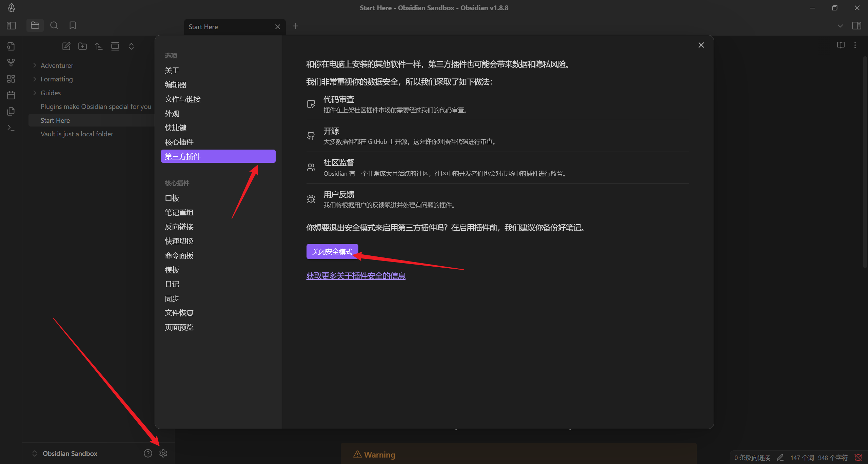Open the Vault is just a local folder note

91,134
